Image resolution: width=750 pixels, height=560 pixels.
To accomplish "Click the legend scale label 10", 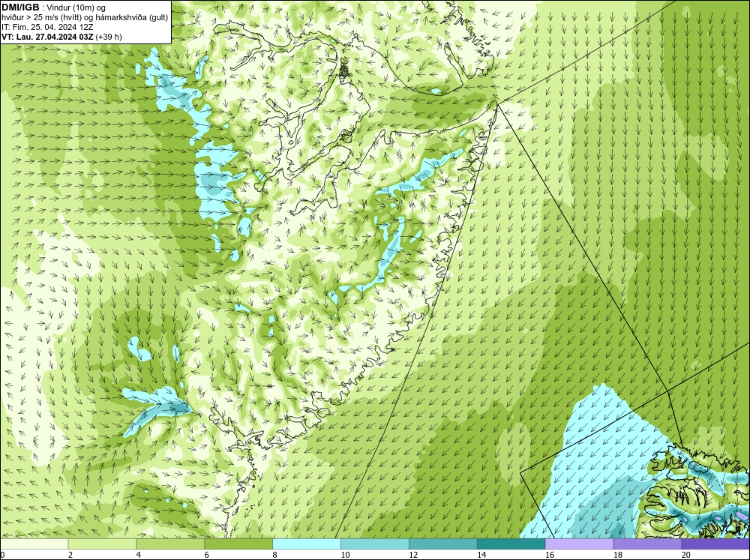I will coord(345,555).
